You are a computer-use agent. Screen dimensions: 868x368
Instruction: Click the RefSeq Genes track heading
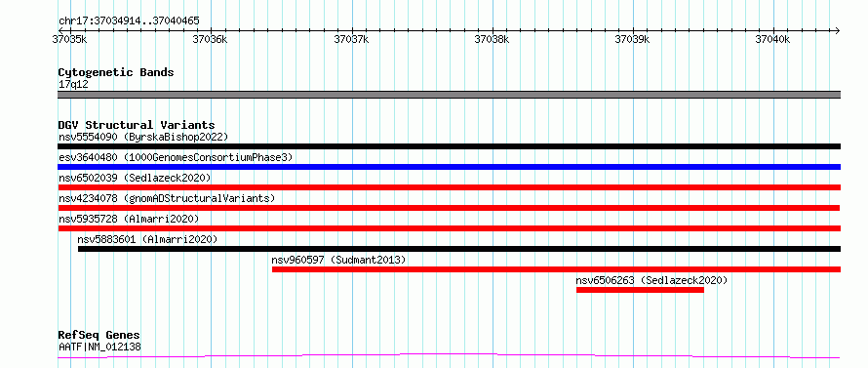[x=99, y=335]
